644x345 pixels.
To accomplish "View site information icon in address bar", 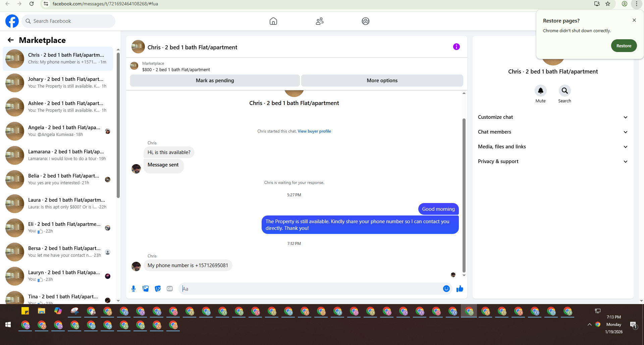I will coord(46,4).
